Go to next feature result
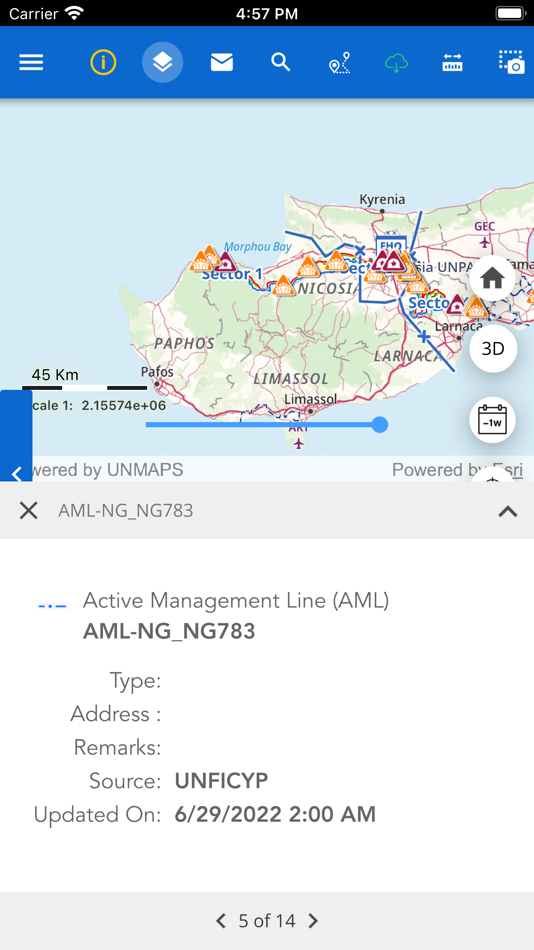Image resolution: width=534 pixels, height=950 pixels. [313, 921]
